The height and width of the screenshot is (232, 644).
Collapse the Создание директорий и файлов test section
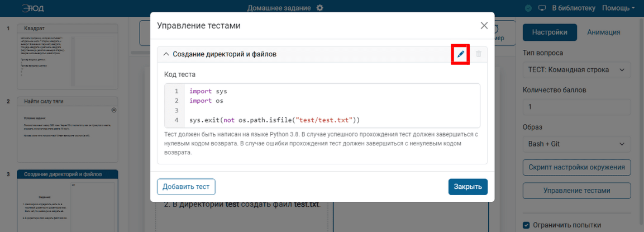[x=166, y=54]
